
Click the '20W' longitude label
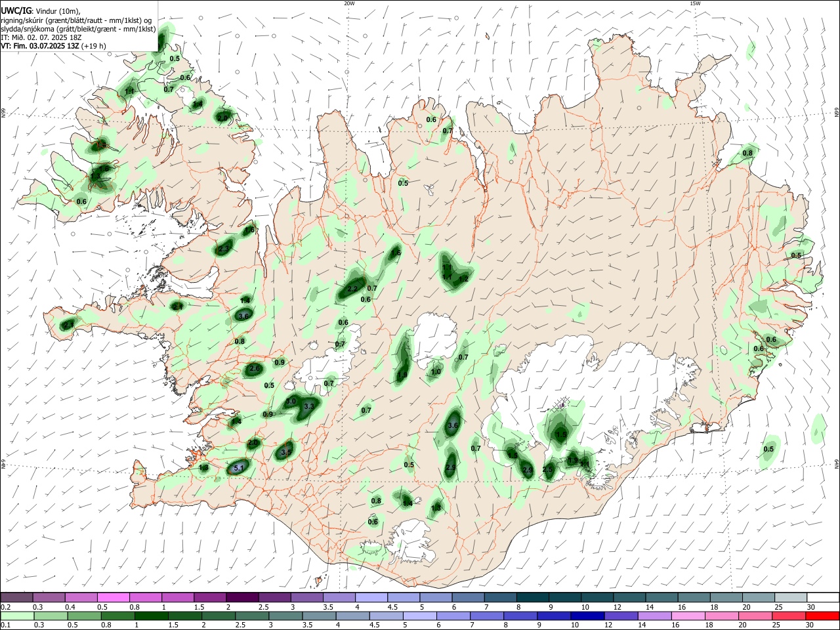click(350, 3)
